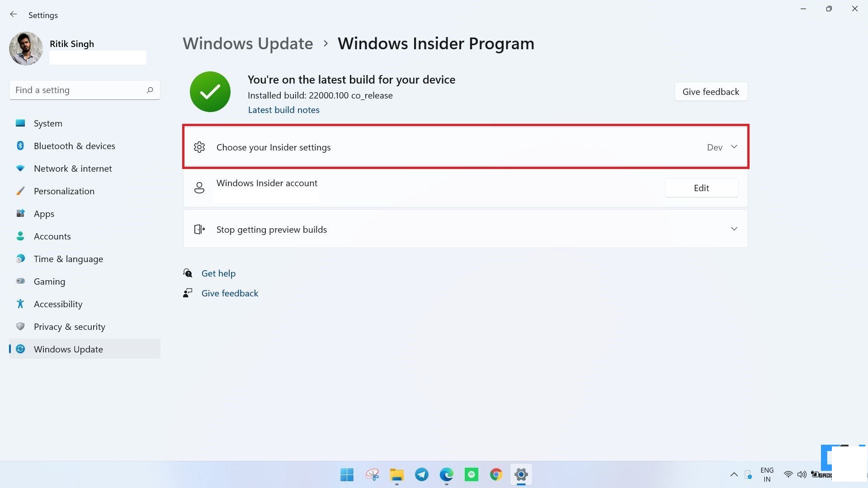Click Get help link below settings
This screenshot has height=488, width=868.
[x=218, y=273]
